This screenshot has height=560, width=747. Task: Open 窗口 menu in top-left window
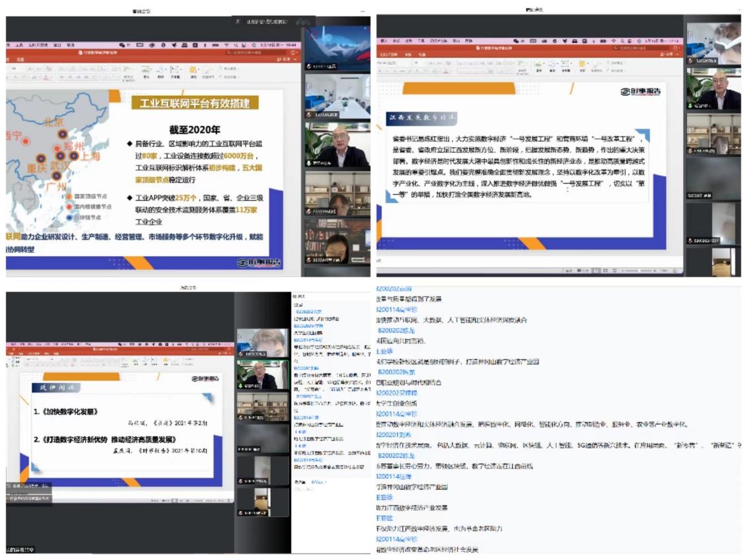57,45
